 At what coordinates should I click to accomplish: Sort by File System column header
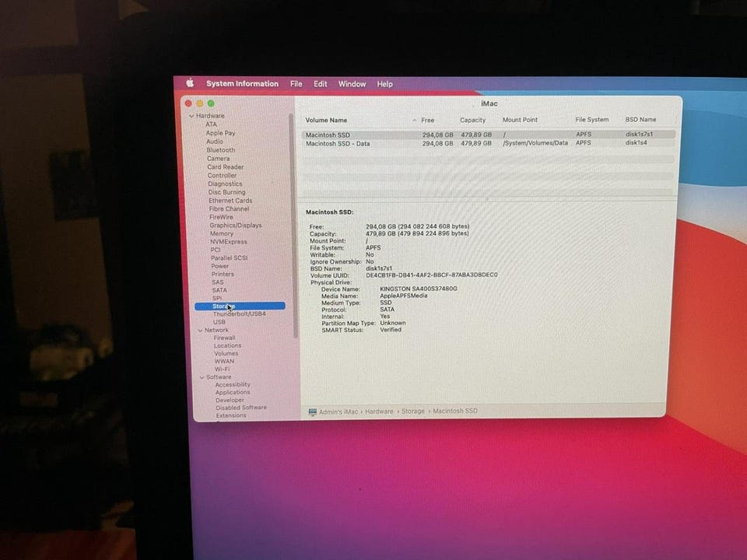click(591, 120)
